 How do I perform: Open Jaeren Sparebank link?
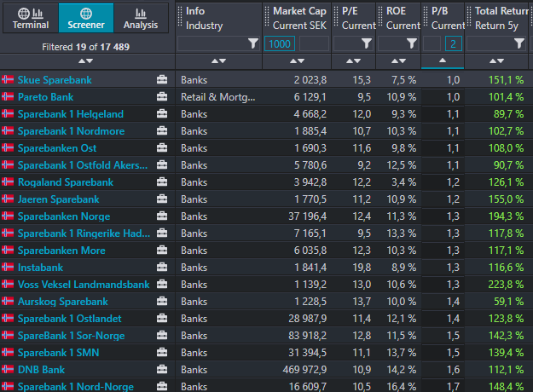[59, 199]
